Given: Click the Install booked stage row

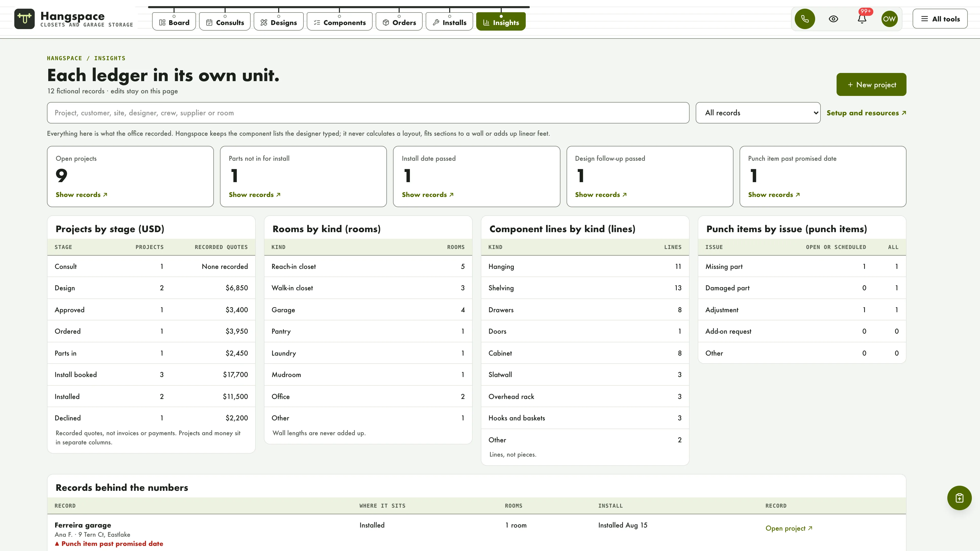Looking at the screenshot, I should point(151,374).
